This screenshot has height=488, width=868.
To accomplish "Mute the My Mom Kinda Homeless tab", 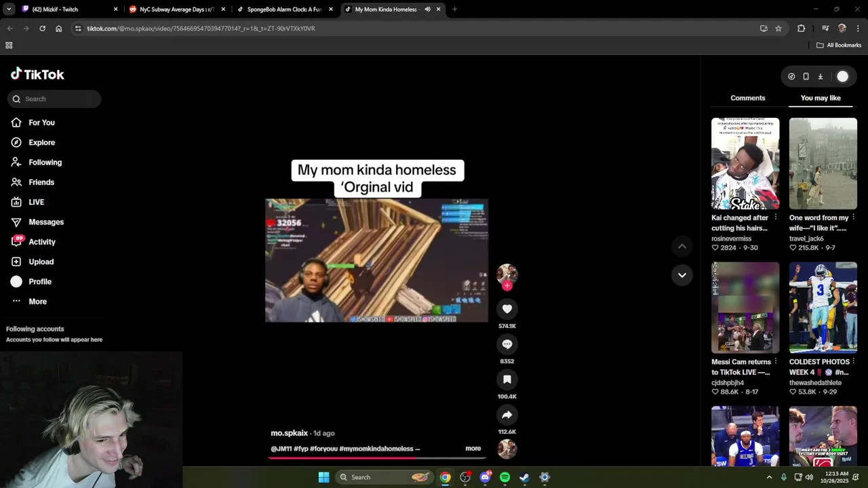I will pyautogui.click(x=427, y=9).
